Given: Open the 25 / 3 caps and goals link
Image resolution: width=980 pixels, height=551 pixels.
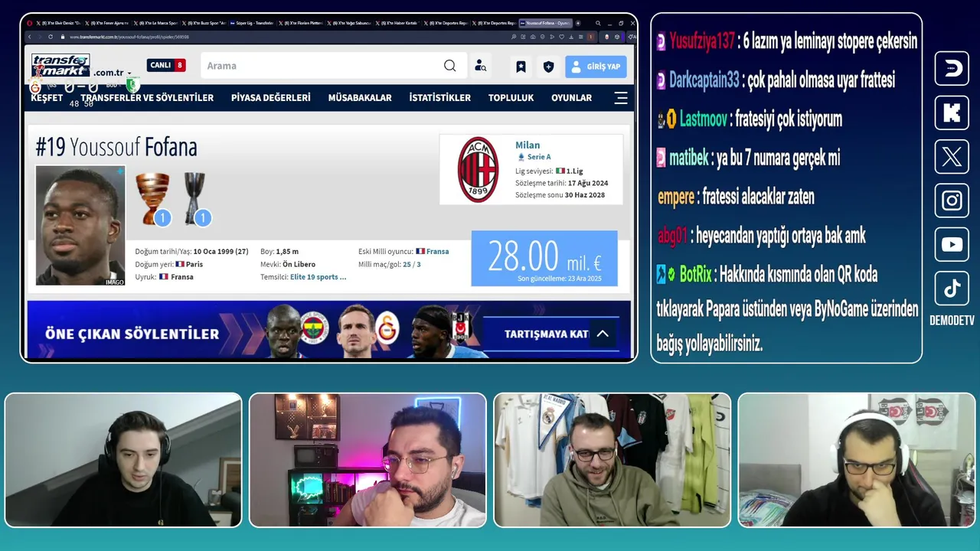Looking at the screenshot, I should 412,264.
